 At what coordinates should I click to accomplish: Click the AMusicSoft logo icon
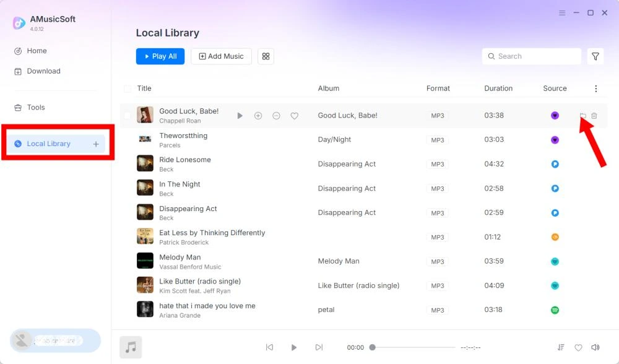pos(19,23)
